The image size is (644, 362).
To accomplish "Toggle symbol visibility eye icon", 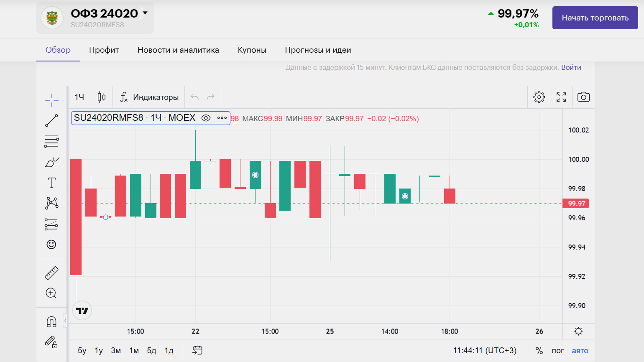I will tap(206, 118).
